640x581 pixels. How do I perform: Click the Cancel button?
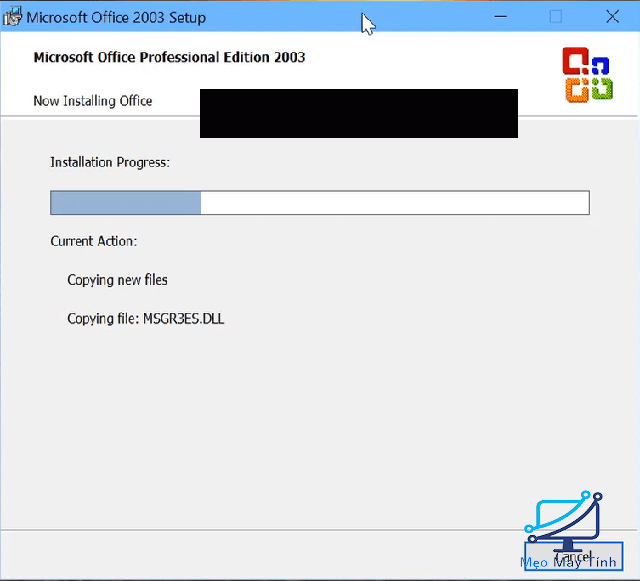(573, 556)
